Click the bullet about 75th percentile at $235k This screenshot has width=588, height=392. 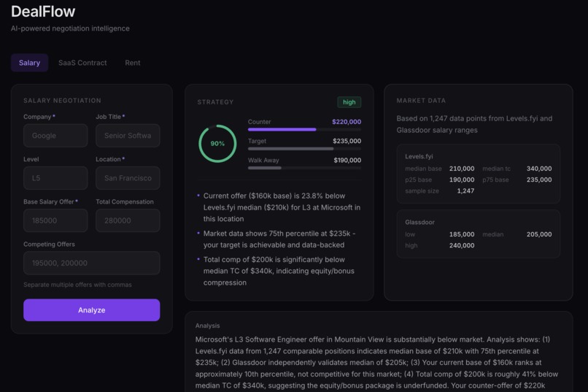pyautogui.click(x=279, y=239)
